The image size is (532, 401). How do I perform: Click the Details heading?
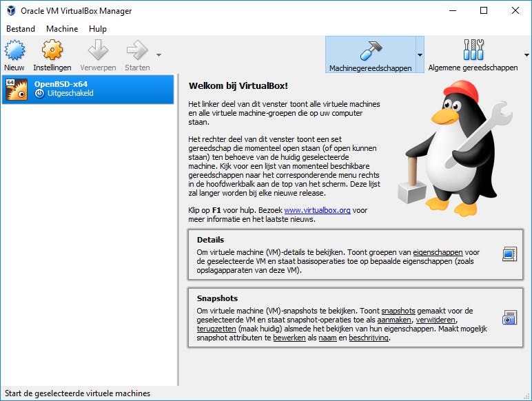point(210,240)
